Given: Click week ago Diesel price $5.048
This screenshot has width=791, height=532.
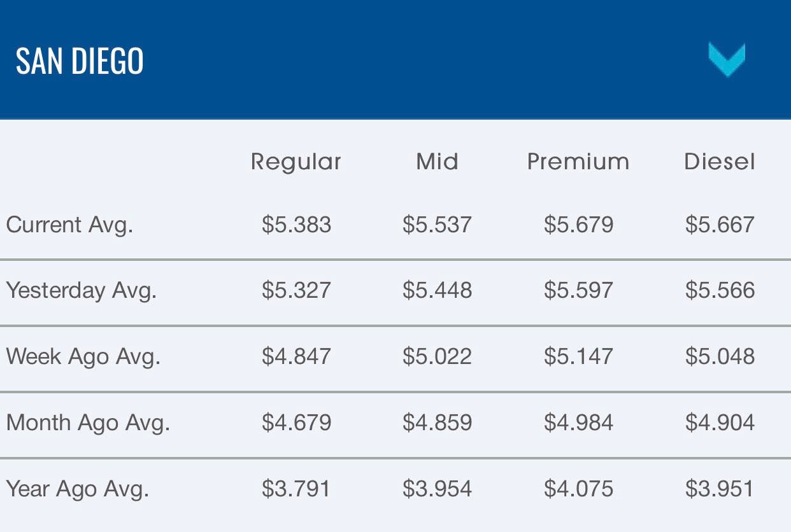Looking at the screenshot, I should pos(720,356).
